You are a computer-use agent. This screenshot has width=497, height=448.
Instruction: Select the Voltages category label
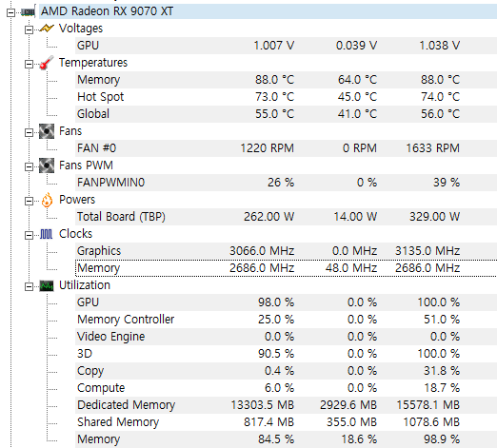[81, 29]
